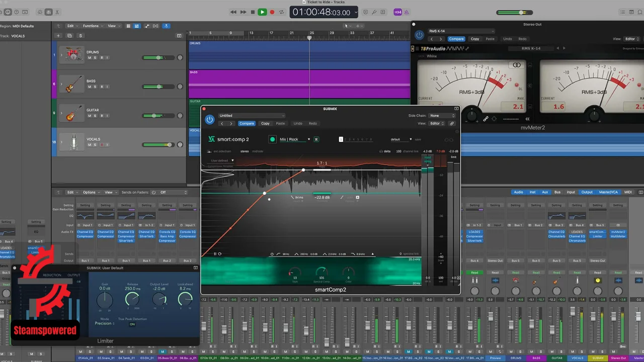This screenshot has width=644, height=362.
Task: Open the scissors editors icon in control bar
Action: 57,12
